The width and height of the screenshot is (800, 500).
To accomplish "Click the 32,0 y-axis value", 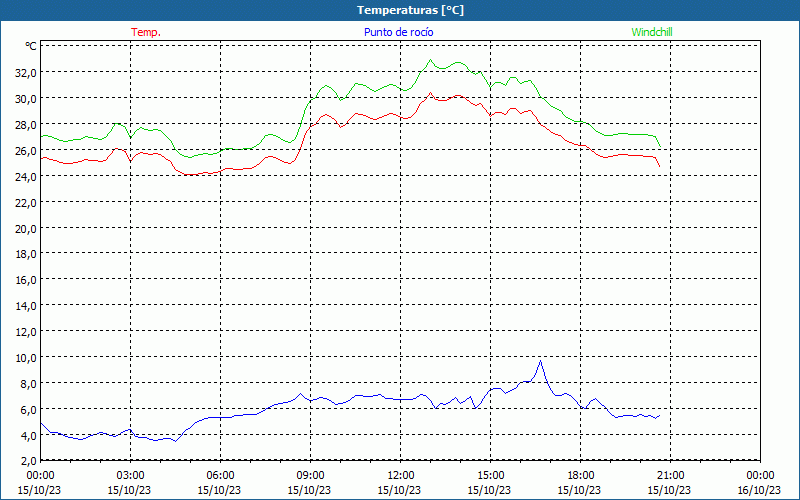I will pyautogui.click(x=26, y=72).
